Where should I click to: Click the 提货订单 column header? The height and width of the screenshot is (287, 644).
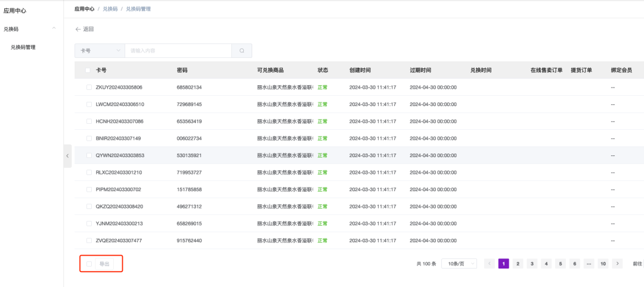coord(581,70)
